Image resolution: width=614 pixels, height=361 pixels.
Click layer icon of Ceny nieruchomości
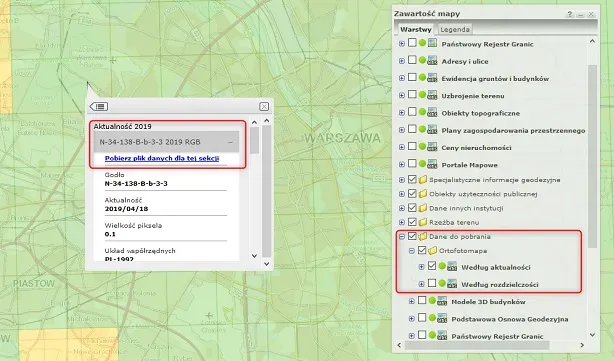click(x=432, y=146)
